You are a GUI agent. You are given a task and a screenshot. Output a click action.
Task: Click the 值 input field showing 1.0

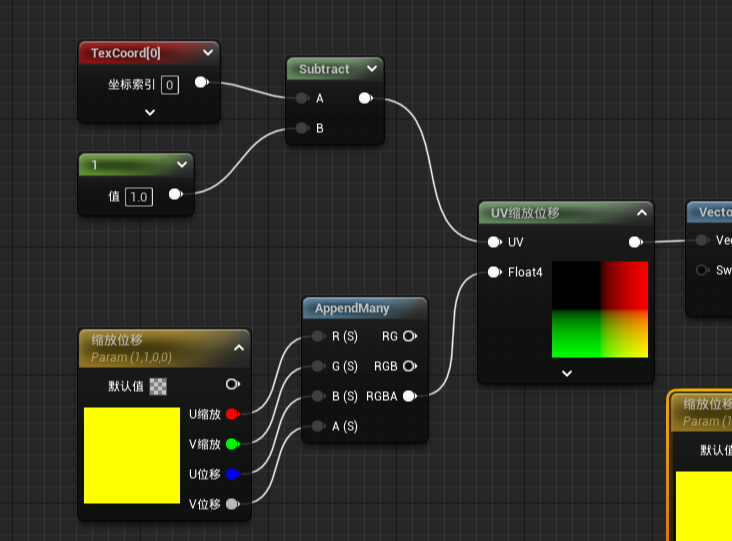tap(138, 197)
